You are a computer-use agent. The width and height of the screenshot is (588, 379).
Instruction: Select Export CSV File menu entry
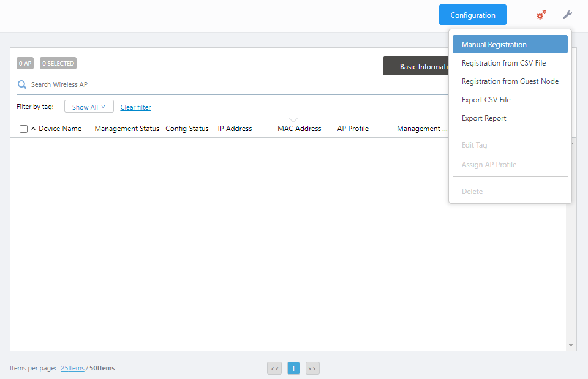(x=486, y=100)
